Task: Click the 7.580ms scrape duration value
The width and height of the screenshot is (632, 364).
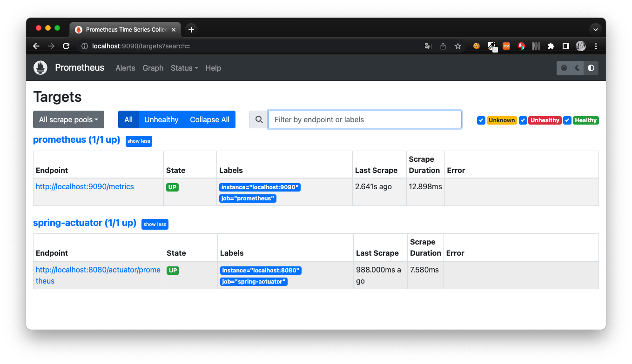Action: 424,270
